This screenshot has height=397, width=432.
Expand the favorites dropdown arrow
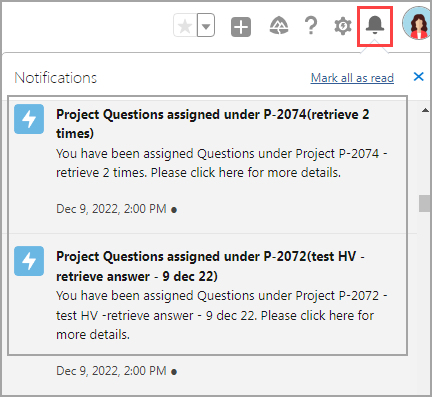point(206,25)
